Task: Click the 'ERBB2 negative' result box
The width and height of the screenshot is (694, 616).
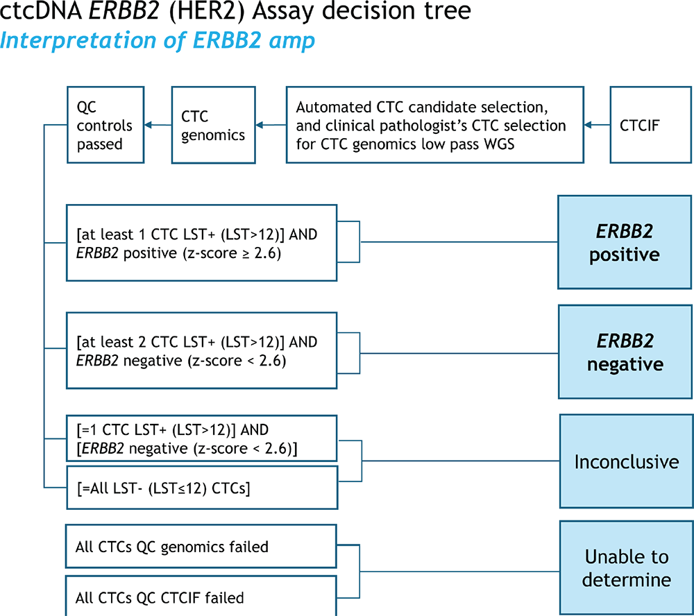Action: (x=625, y=352)
